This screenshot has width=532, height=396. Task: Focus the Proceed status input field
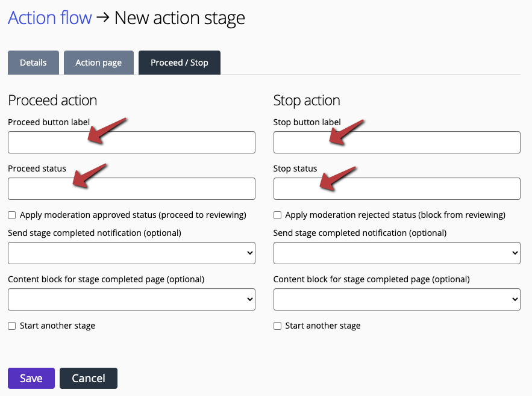(131, 188)
